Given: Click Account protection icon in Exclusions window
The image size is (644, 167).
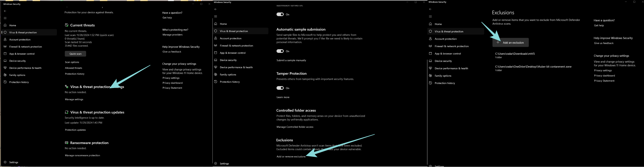Looking at the screenshot, I should tap(430, 39).
